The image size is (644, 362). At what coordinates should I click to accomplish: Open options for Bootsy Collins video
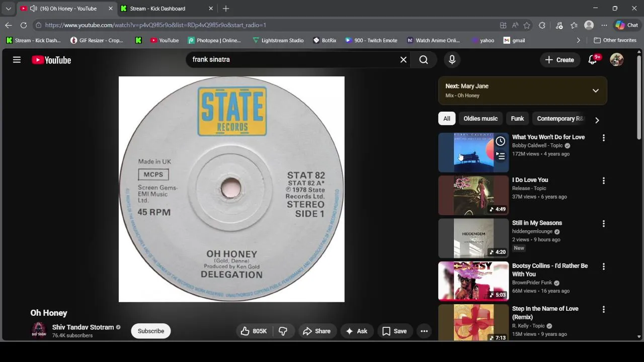tap(604, 266)
